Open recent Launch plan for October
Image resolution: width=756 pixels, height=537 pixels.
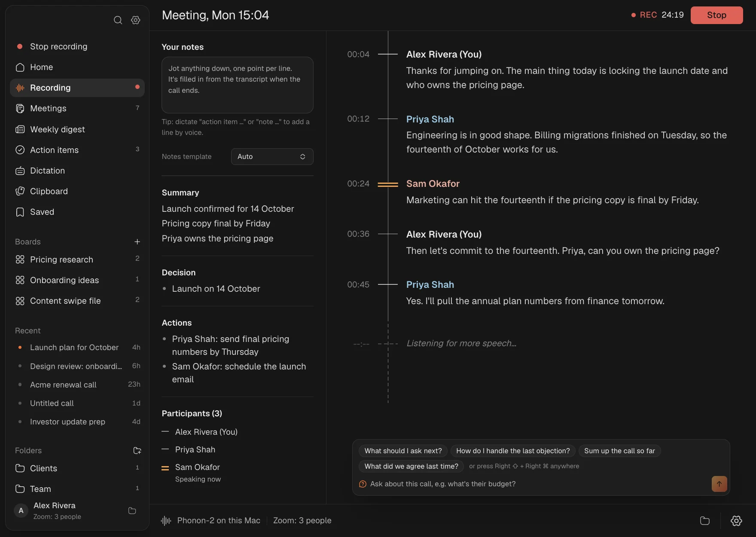[77, 348]
